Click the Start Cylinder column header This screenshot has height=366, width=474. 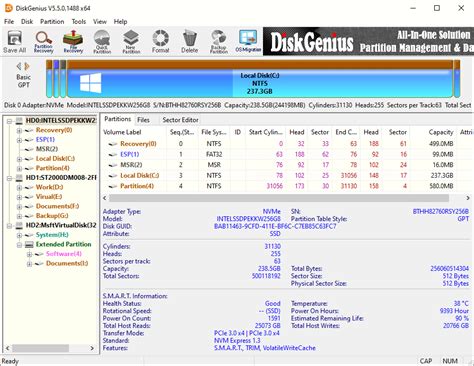(x=265, y=132)
